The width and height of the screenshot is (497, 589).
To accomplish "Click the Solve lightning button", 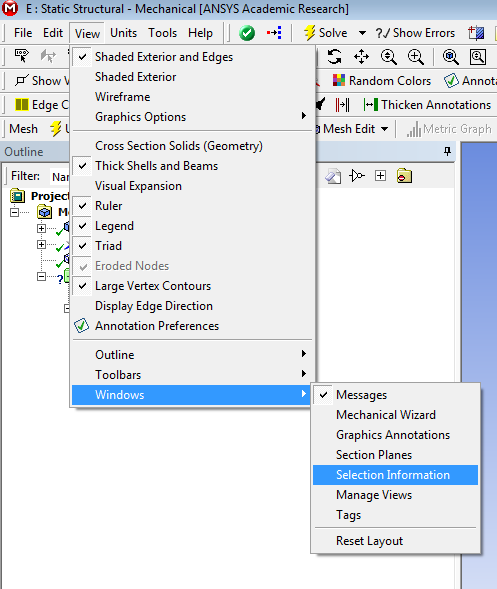I will coord(325,33).
